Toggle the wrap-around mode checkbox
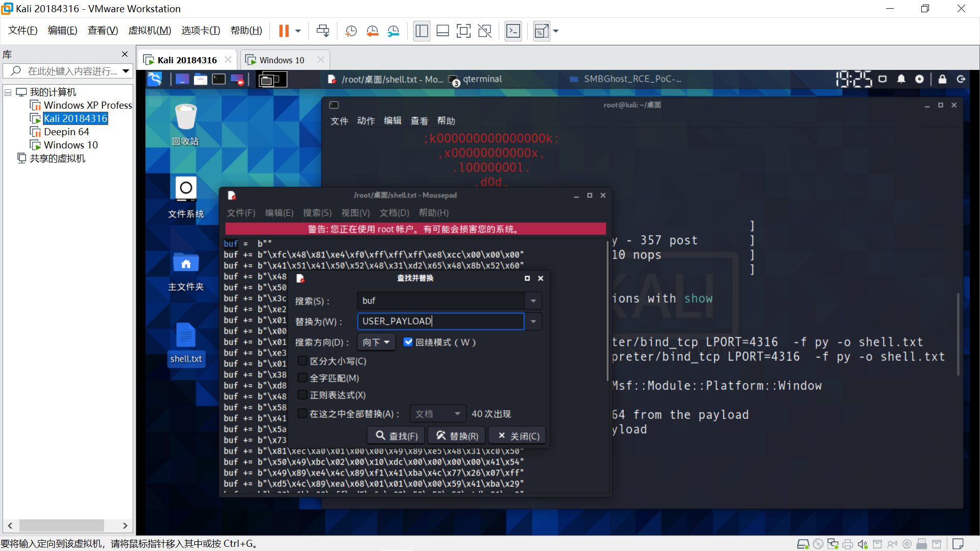Viewport: 980px width, 551px height. [408, 342]
